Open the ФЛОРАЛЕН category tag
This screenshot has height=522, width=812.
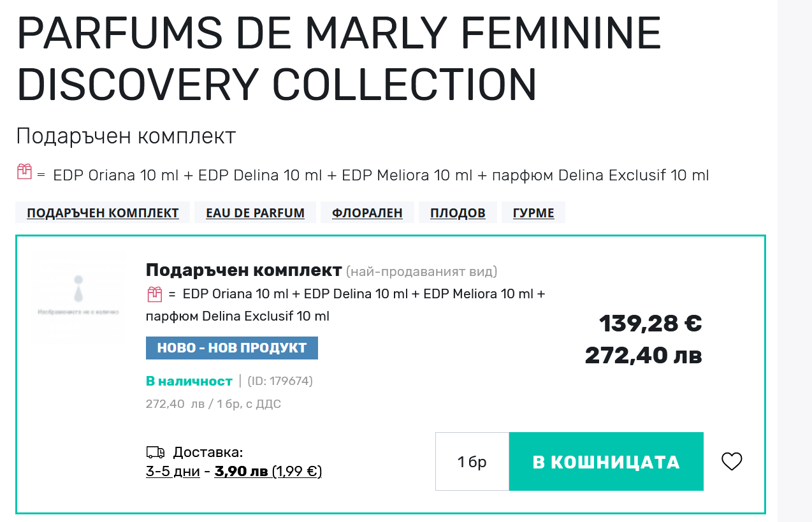[367, 213]
